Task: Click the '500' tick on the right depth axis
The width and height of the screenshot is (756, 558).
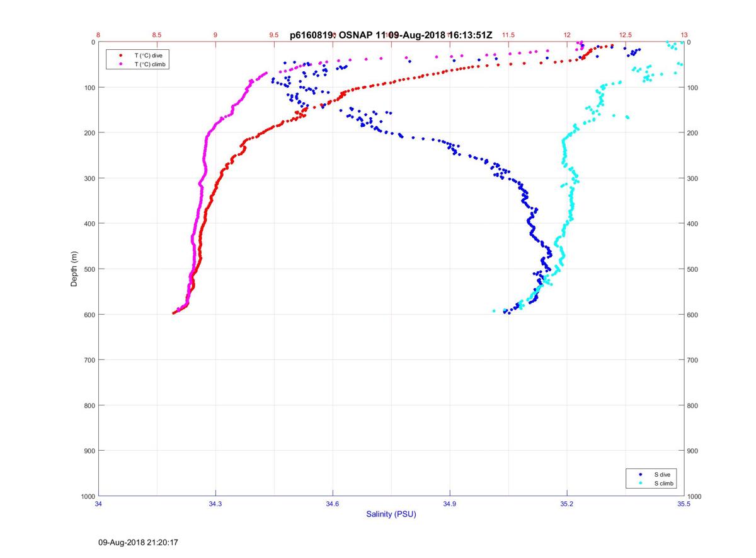Action: (693, 269)
